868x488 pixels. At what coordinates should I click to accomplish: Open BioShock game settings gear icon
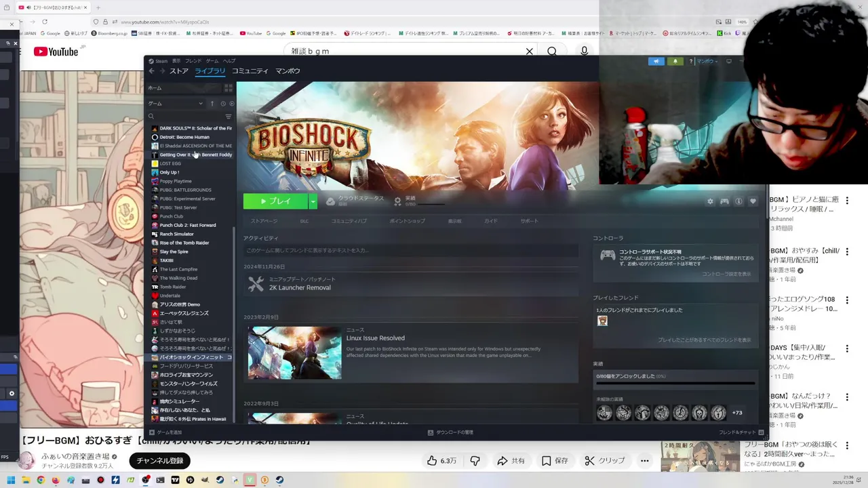click(x=710, y=201)
